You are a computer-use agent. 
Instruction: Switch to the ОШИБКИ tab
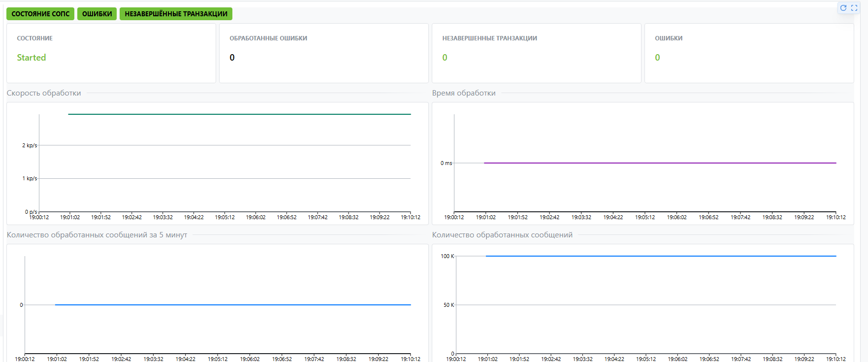click(97, 14)
